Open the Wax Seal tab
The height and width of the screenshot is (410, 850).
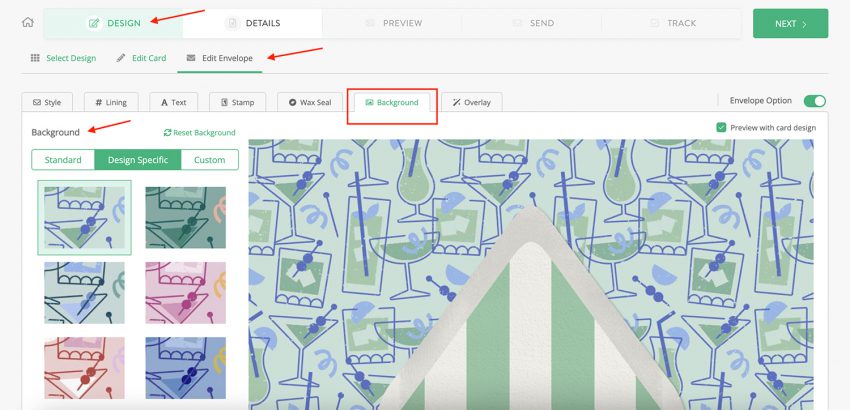(303, 102)
